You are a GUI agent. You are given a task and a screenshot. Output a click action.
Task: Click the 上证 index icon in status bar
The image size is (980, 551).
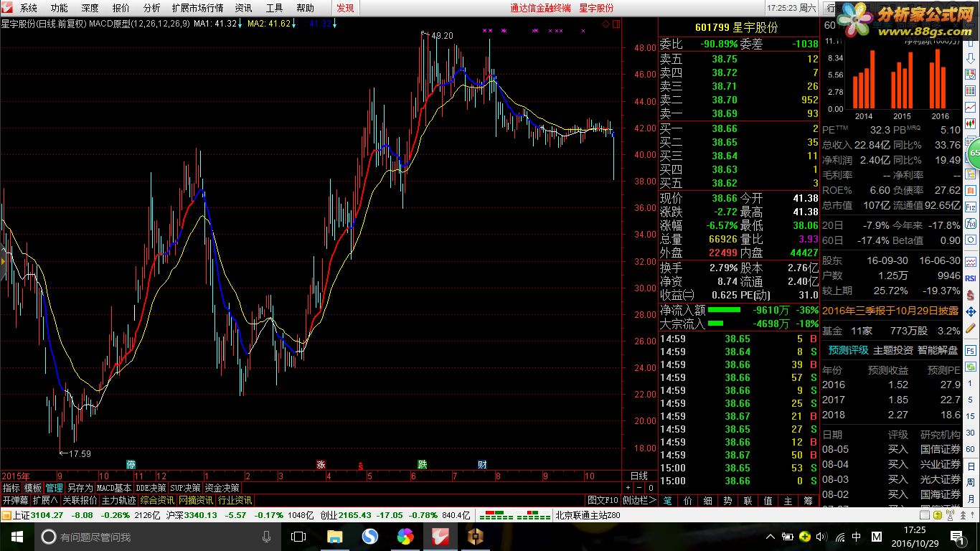[x=6, y=515]
